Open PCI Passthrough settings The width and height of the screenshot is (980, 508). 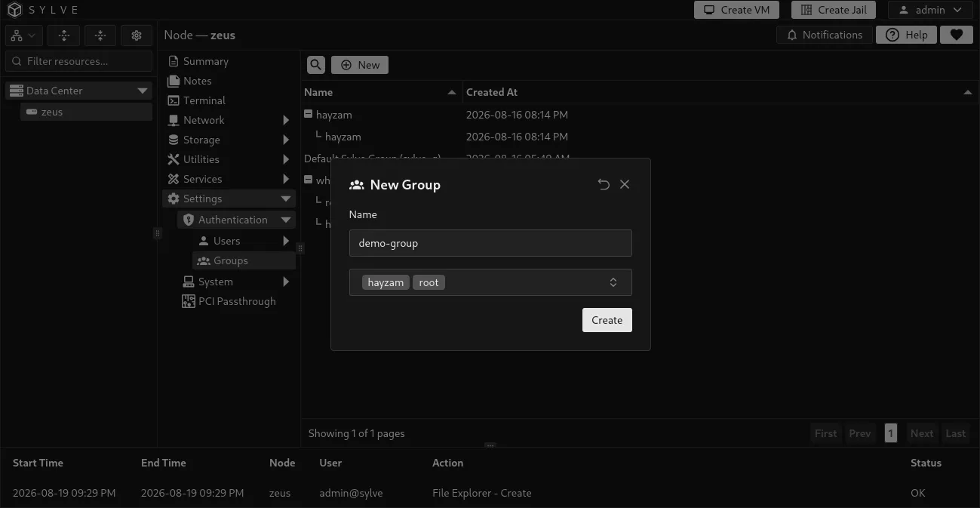pos(229,301)
